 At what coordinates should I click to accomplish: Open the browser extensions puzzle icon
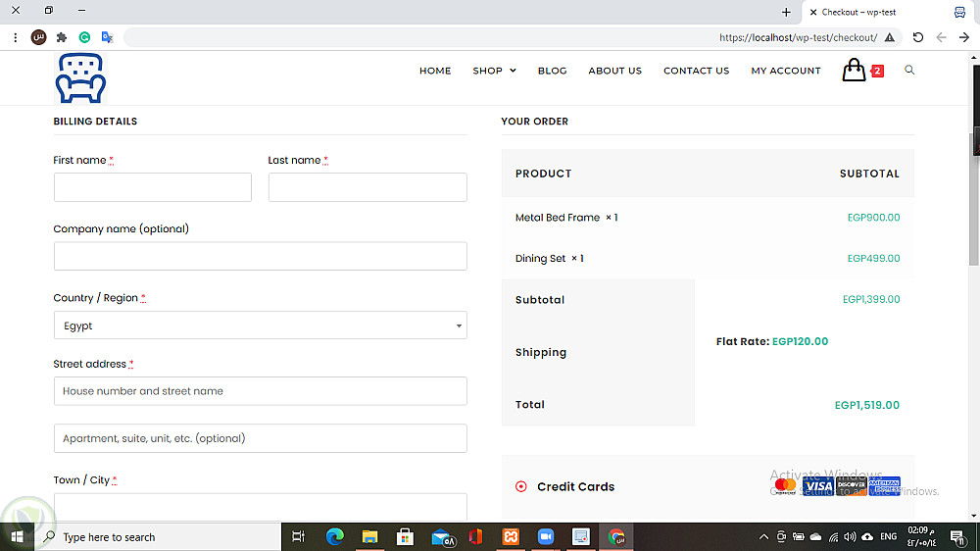tap(61, 37)
